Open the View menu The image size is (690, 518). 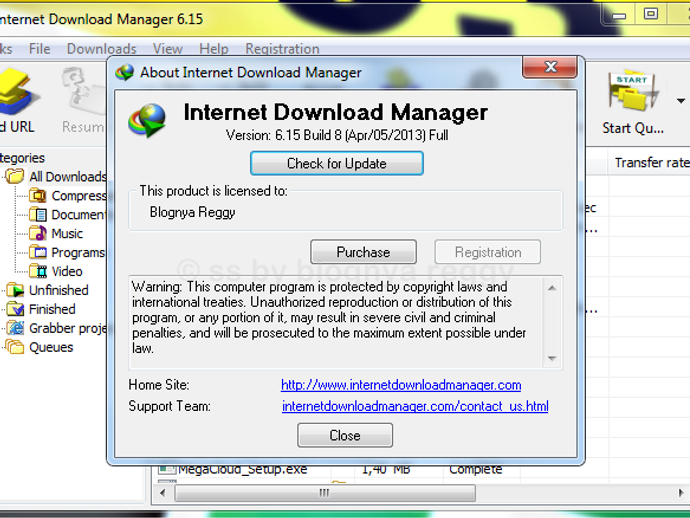click(168, 48)
